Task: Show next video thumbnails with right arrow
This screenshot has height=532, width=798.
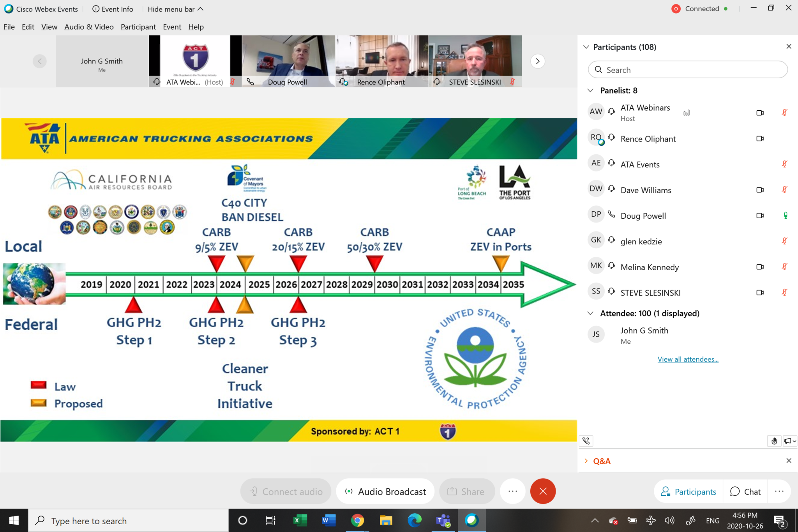Action: pyautogui.click(x=538, y=61)
